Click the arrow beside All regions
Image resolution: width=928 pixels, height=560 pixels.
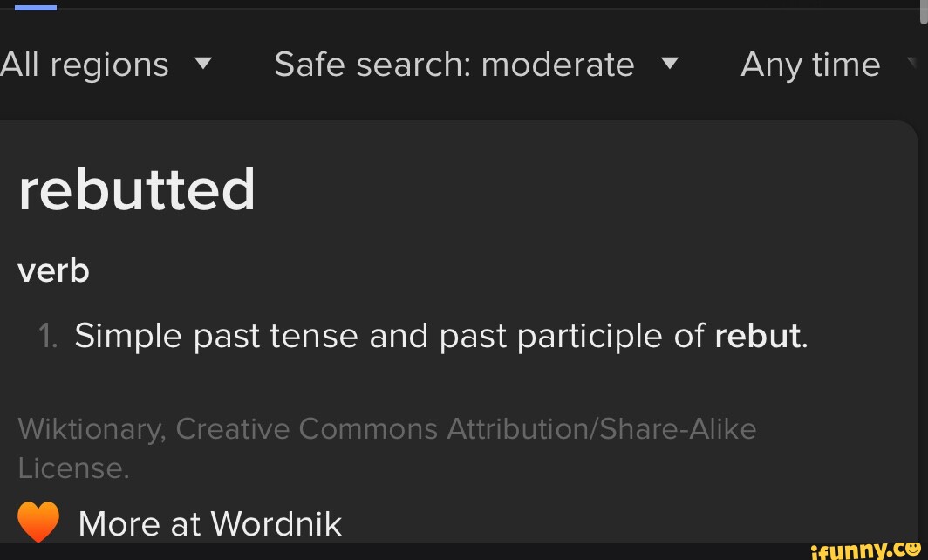pyautogui.click(x=202, y=64)
